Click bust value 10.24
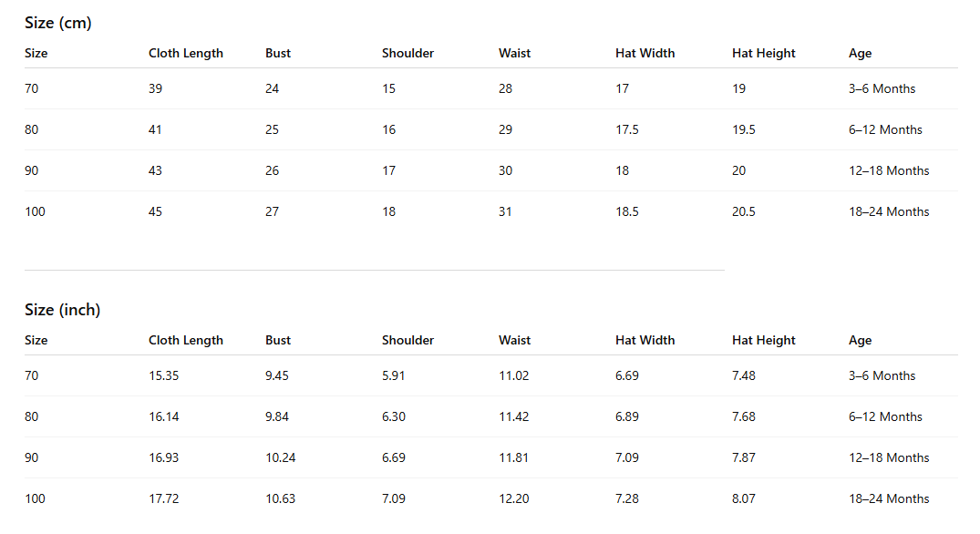980x534 pixels. 280,458
